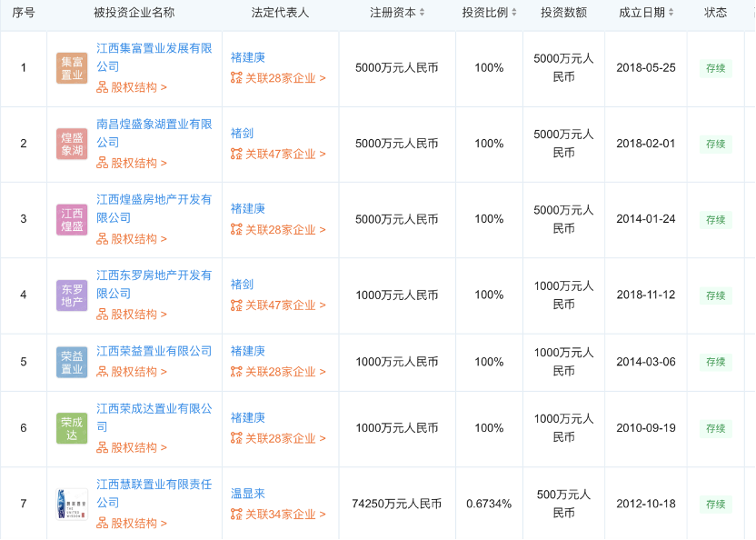756x540 pixels.
Task: Open legal representative 褚剑 in row 2
Action: point(242,134)
